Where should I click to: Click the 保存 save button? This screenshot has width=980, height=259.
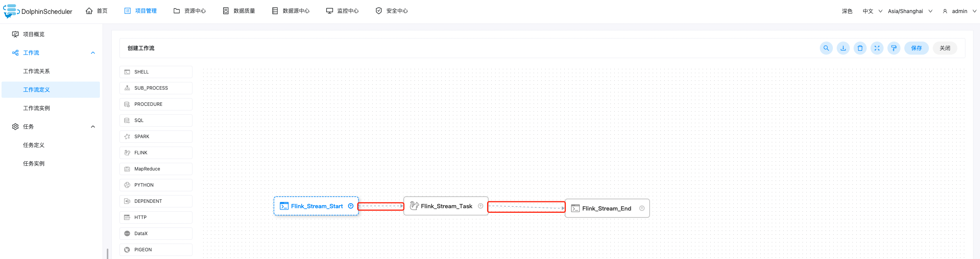point(916,48)
